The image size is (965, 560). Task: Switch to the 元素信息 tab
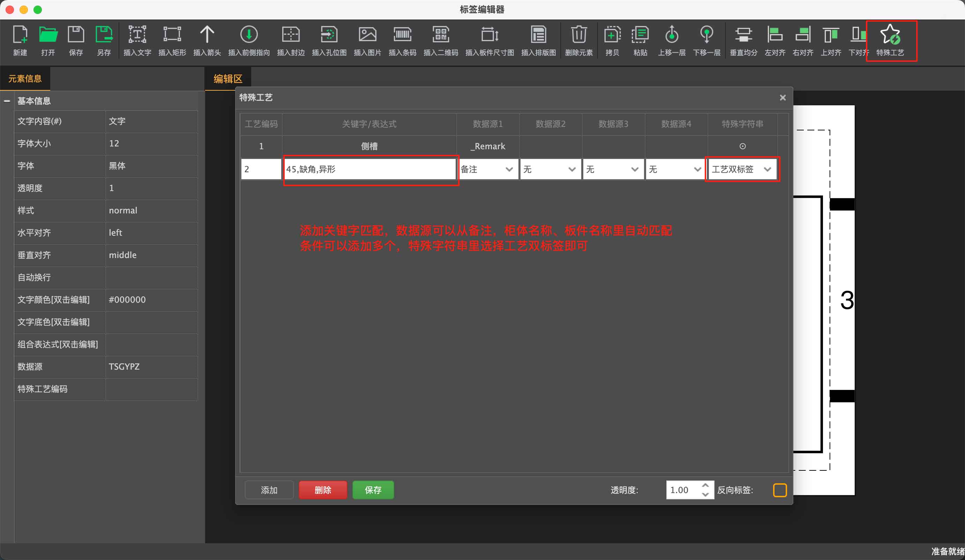coord(25,79)
